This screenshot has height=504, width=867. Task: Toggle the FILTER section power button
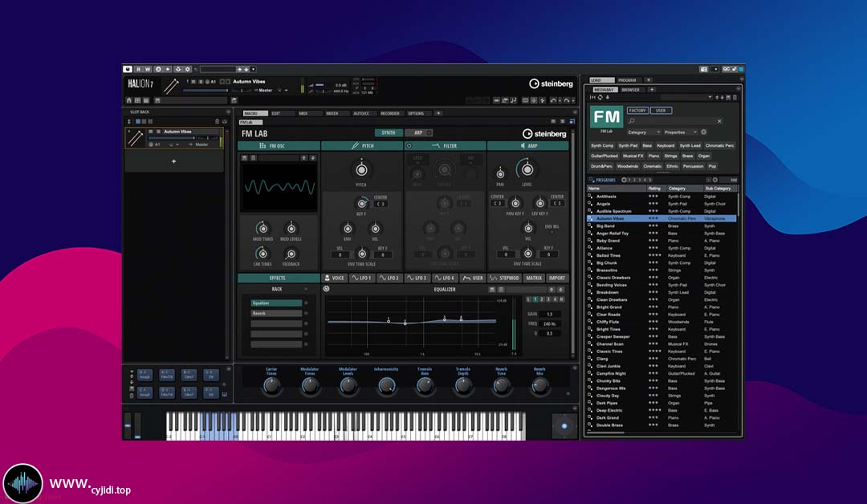tap(409, 146)
